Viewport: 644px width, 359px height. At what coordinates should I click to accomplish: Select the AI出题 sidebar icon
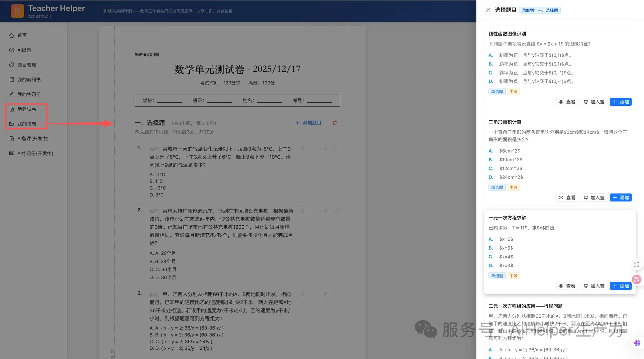tap(12, 50)
